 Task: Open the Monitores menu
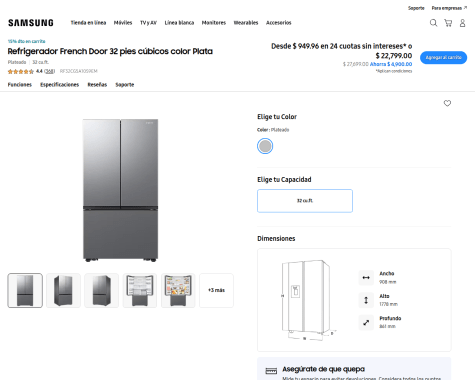pos(214,23)
